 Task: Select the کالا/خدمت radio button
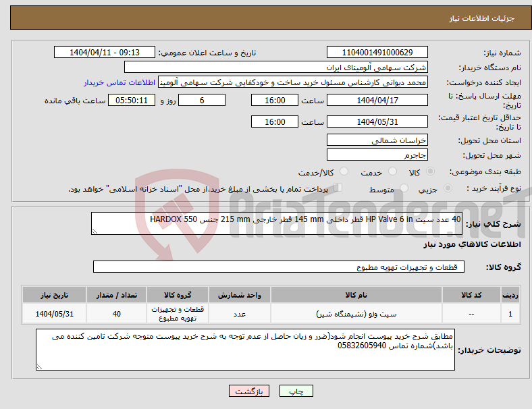coord(344,171)
